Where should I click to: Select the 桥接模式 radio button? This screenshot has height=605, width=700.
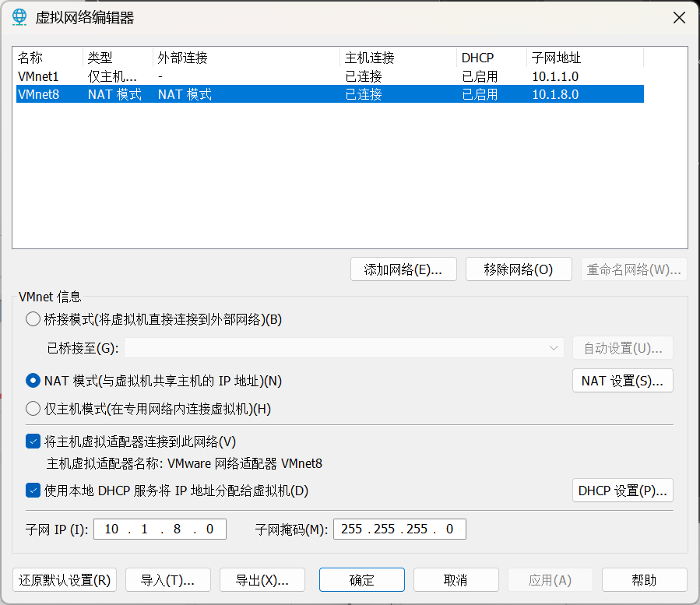(33, 319)
